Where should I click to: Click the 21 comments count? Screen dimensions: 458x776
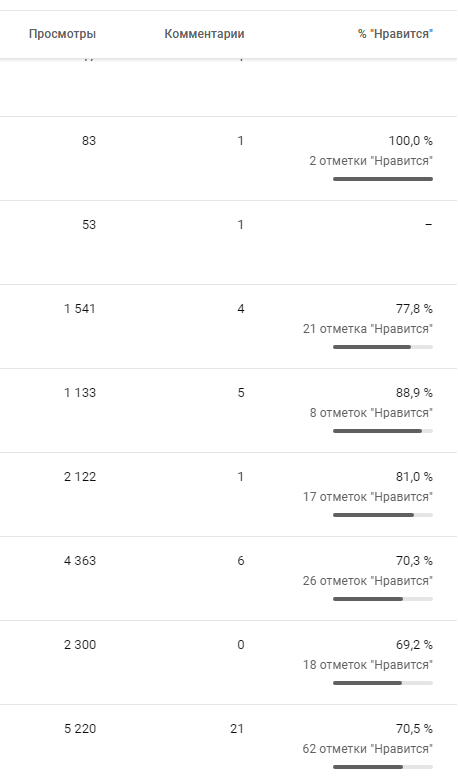tap(237, 729)
